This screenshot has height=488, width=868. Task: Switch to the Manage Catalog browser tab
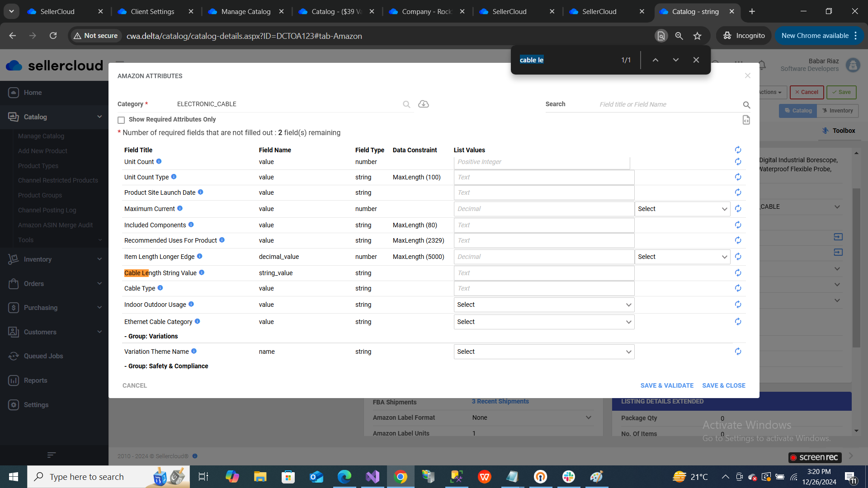point(245,11)
